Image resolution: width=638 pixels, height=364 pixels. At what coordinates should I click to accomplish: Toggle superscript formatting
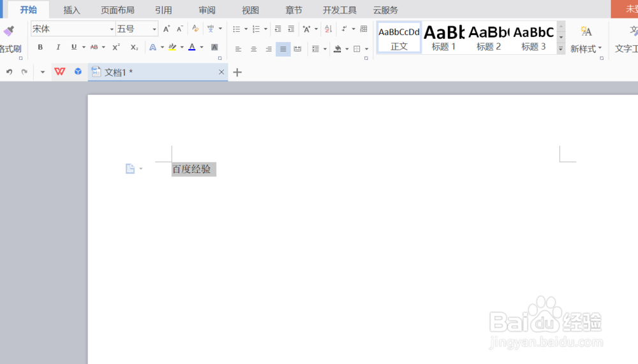click(x=116, y=47)
